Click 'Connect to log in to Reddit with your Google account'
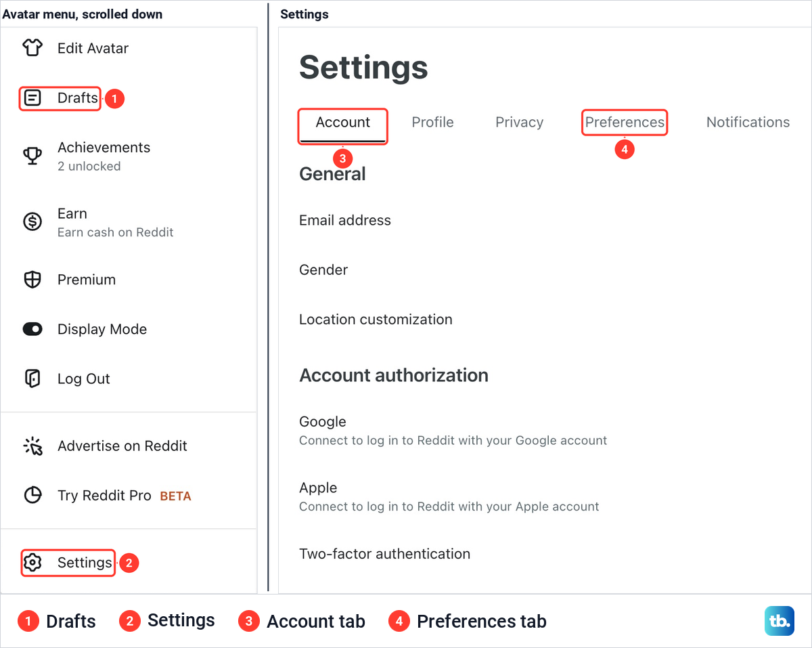Image resolution: width=812 pixels, height=648 pixels. (x=453, y=440)
